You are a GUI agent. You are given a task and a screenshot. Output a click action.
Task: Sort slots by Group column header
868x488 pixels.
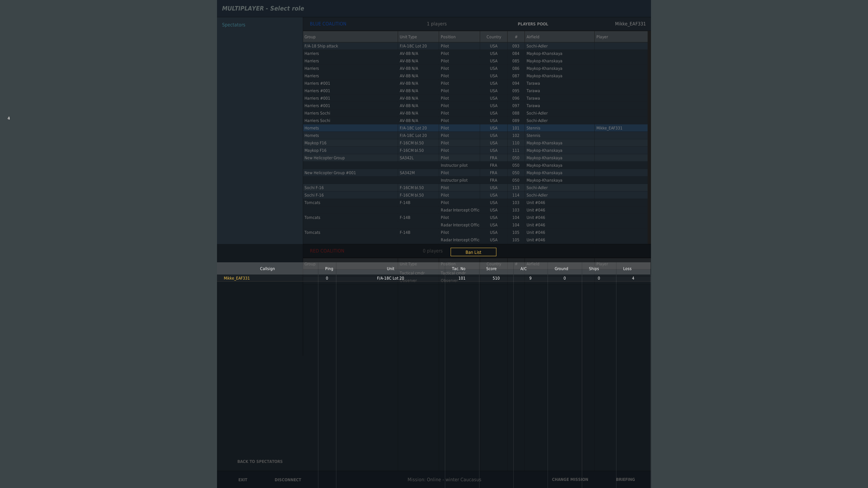350,37
